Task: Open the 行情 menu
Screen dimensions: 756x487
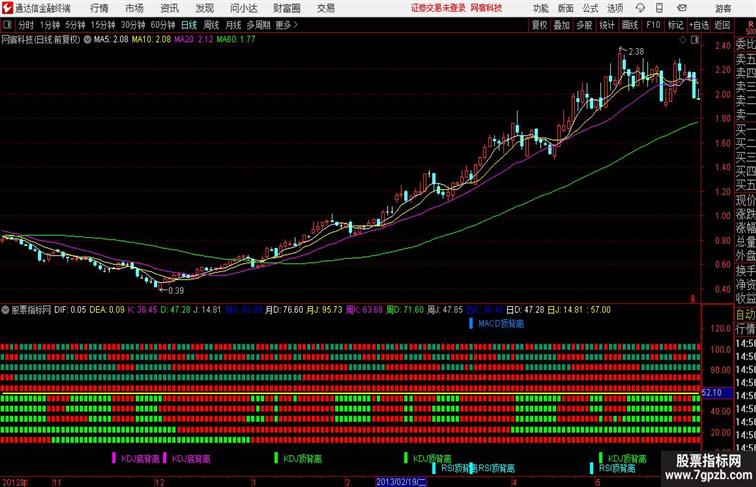Action: click(99, 8)
